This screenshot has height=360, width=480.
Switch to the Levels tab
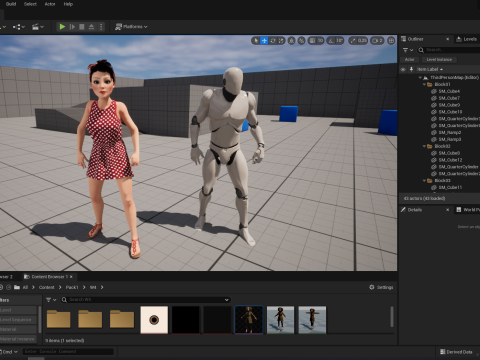[467, 39]
